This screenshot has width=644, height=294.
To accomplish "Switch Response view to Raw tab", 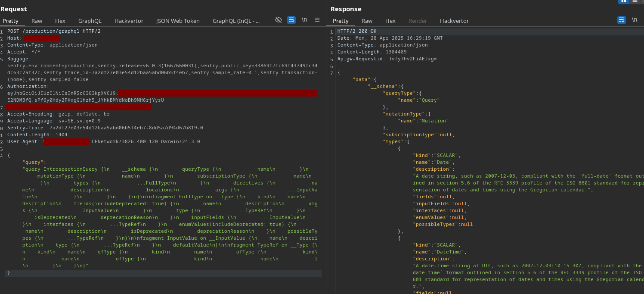I will tap(367, 21).
